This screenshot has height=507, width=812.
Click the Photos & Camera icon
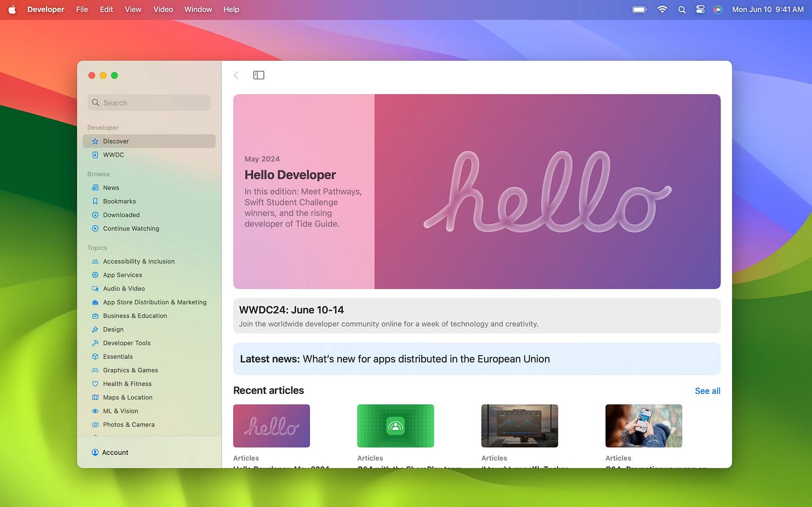click(x=95, y=425)
